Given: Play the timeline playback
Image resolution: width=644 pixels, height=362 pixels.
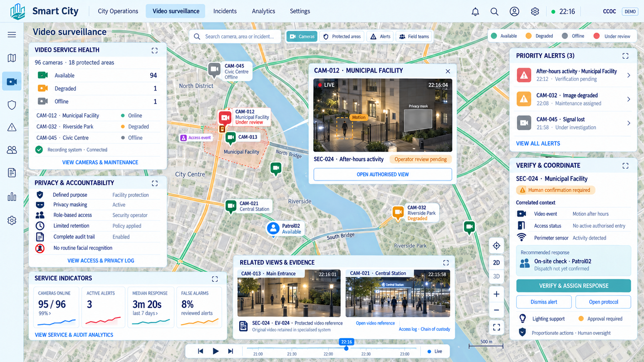Looking at the screenshot, I should (x=216, y=351).
